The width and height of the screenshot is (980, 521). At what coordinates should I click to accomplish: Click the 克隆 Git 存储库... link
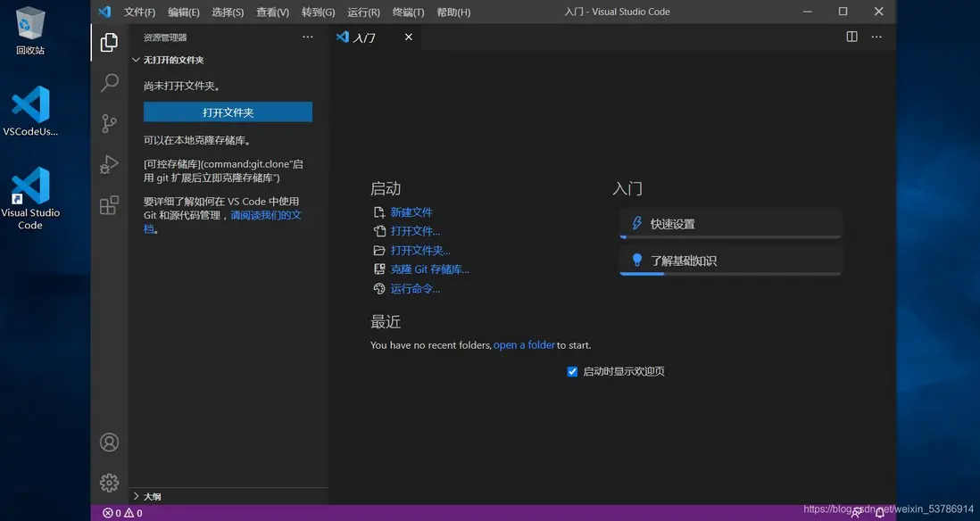tap(429, 269)
